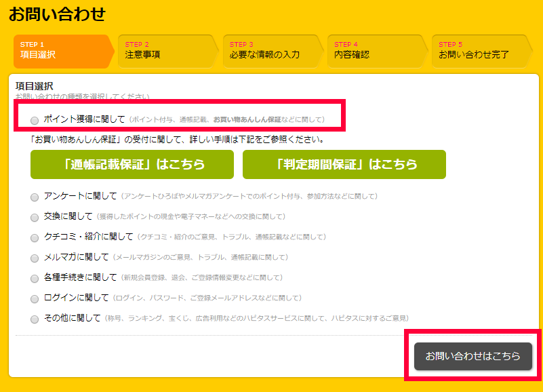Click STEP 5 お問い合わせ完了 step

click(x=479, y=51)
